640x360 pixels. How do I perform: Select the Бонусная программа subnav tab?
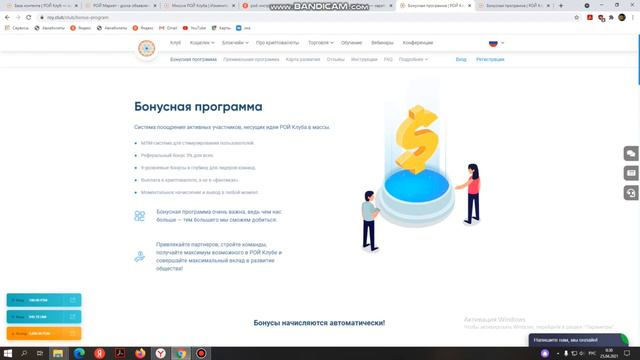click(x=193, y=60)
